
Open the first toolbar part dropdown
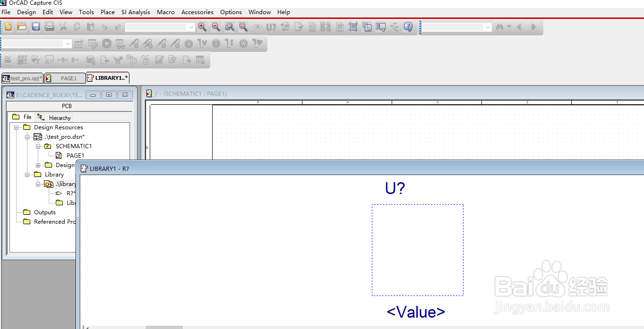tap(191, 27)
